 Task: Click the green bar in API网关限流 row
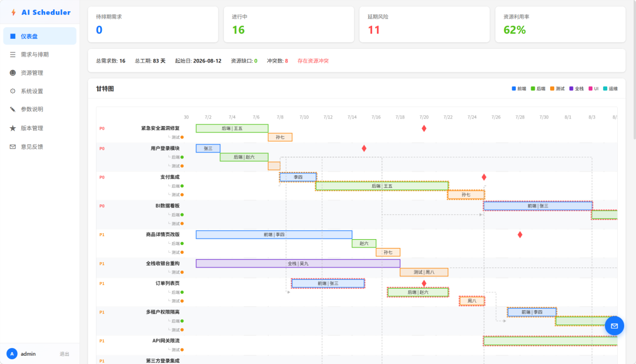tap(550, 341)
